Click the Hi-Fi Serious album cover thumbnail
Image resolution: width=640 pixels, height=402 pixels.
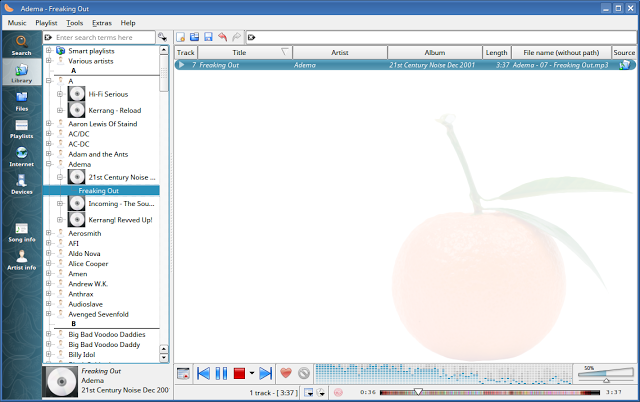tap(76, 94)
